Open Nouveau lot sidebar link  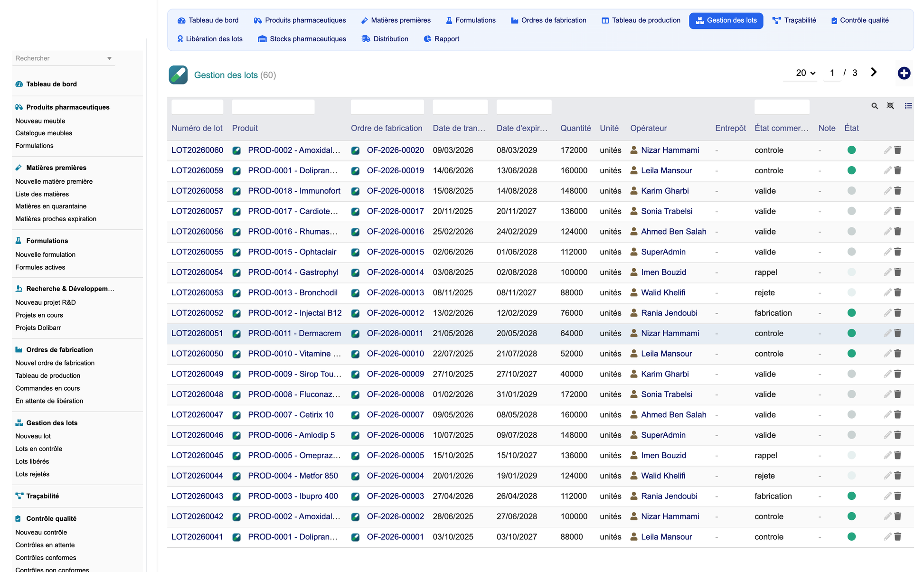(33, 436)
